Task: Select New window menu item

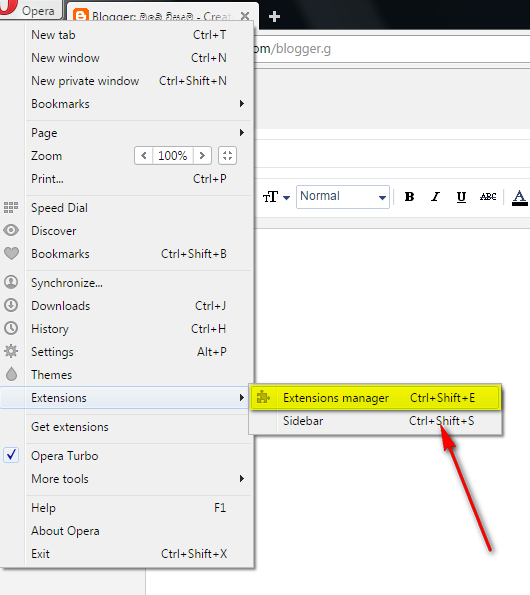Action: [127, 58]
